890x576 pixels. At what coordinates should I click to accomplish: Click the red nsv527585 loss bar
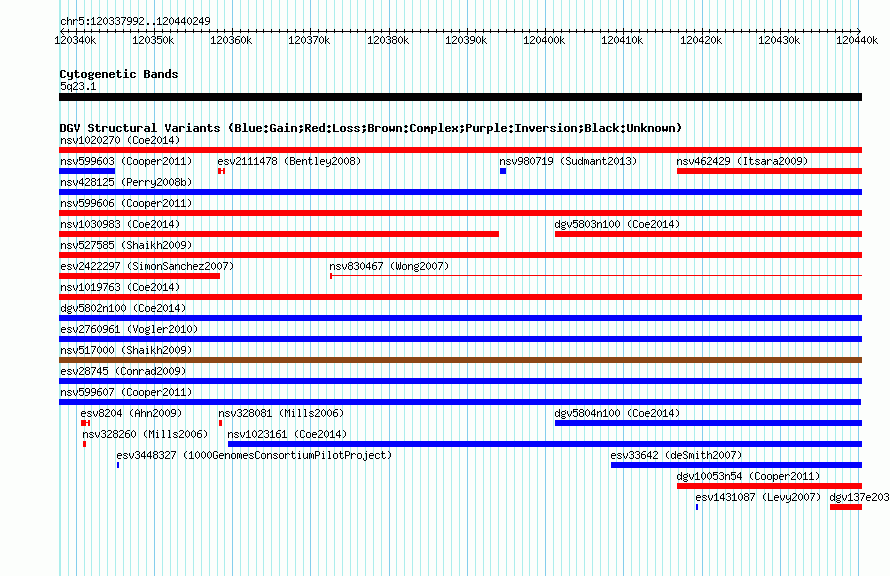pos(460,255)
